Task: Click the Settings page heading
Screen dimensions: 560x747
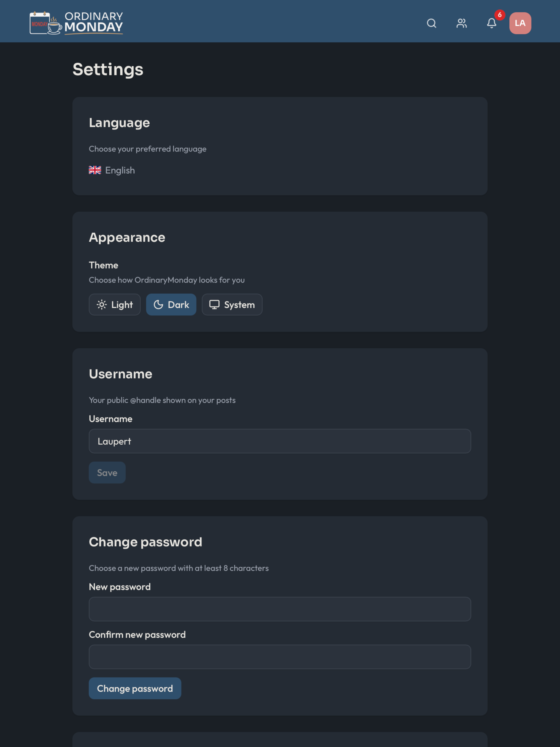Action: 108,69
